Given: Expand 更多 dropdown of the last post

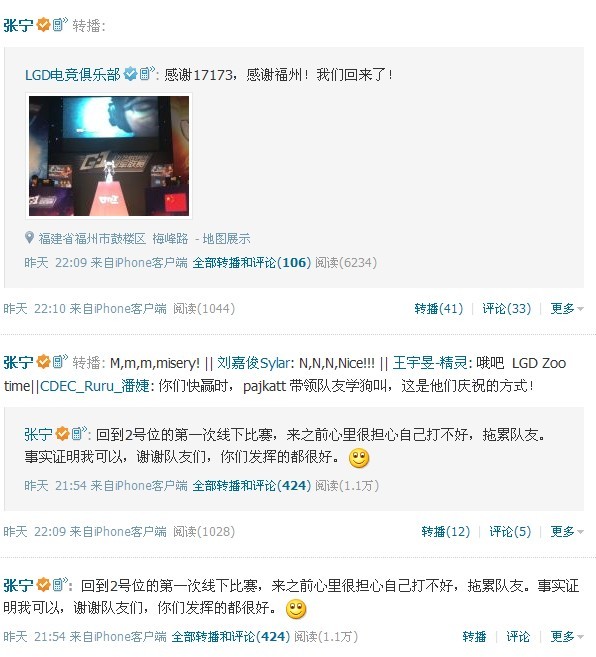Looking at the screenshot, I should 567,636.
